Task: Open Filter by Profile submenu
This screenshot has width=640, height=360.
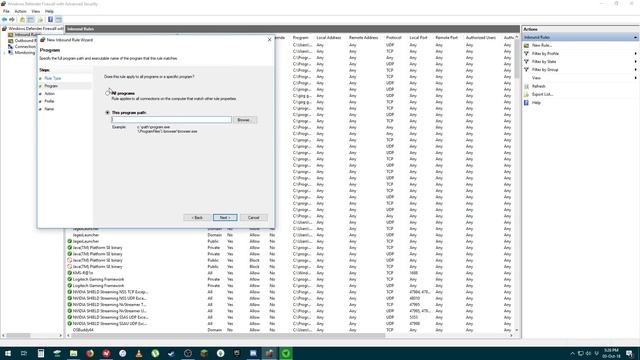Action: (545, 53)
